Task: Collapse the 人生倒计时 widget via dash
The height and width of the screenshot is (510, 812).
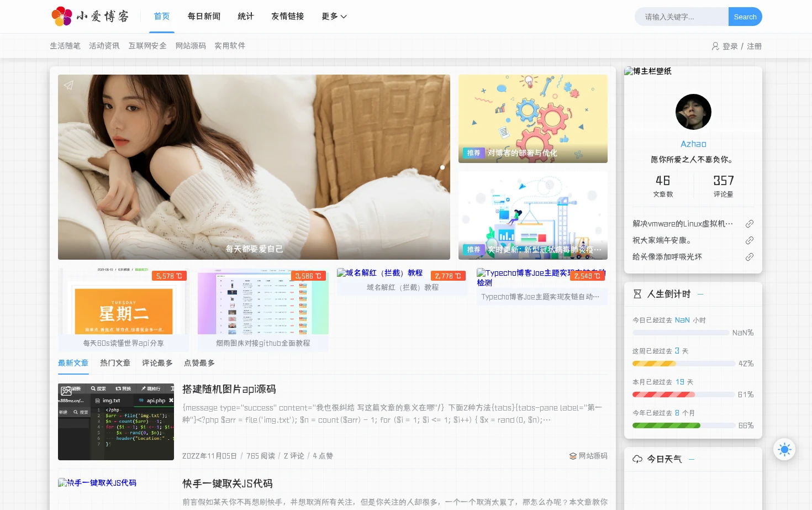Action: coord(700,294)
